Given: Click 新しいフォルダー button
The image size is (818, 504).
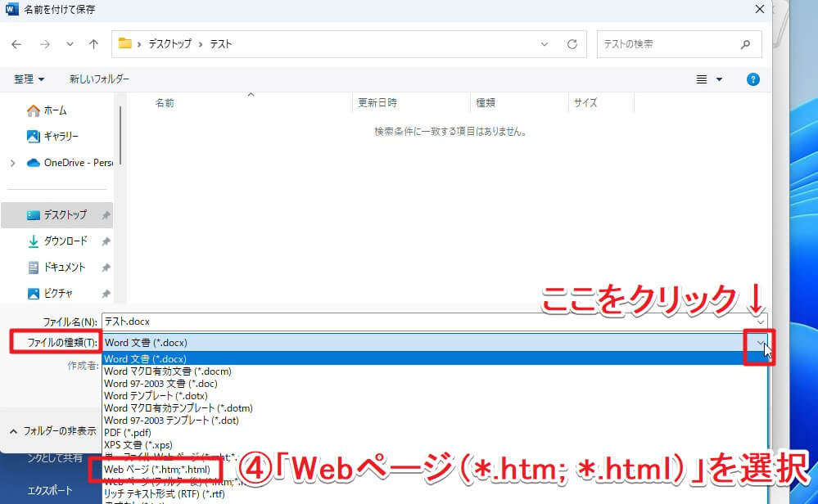Looking at the screenshot, I should (99, 79).
